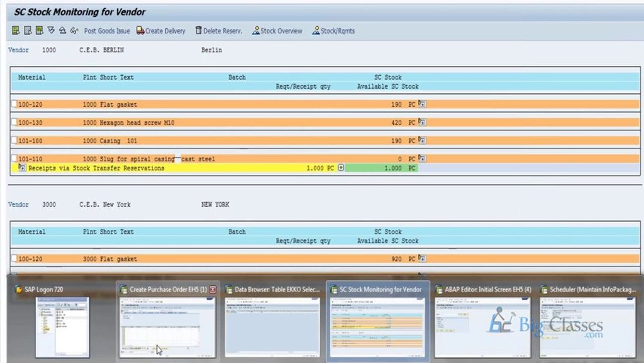
Task: Select checkbox for material 101-110 slug
Action: pos(14,158)
